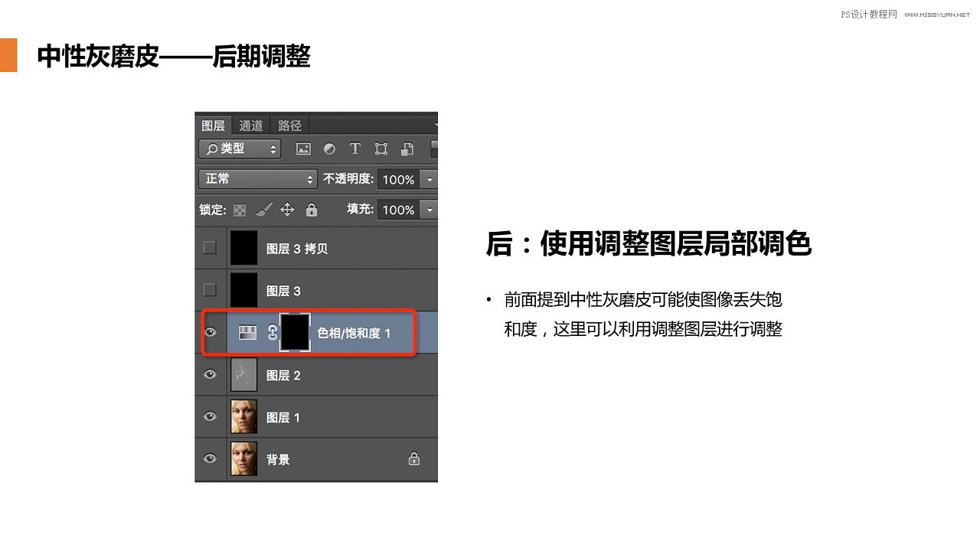Select the adjustment layers filter icon

tap(332, 149)
